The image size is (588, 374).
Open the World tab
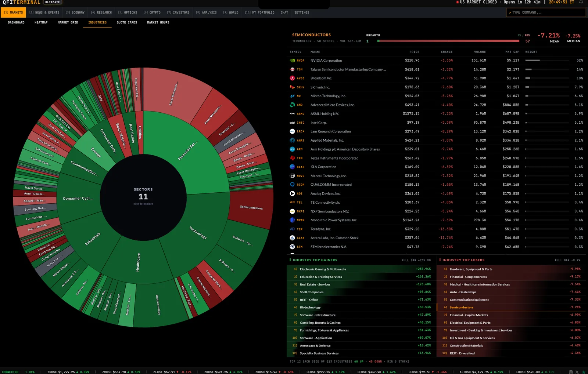(x=231, y=12)
